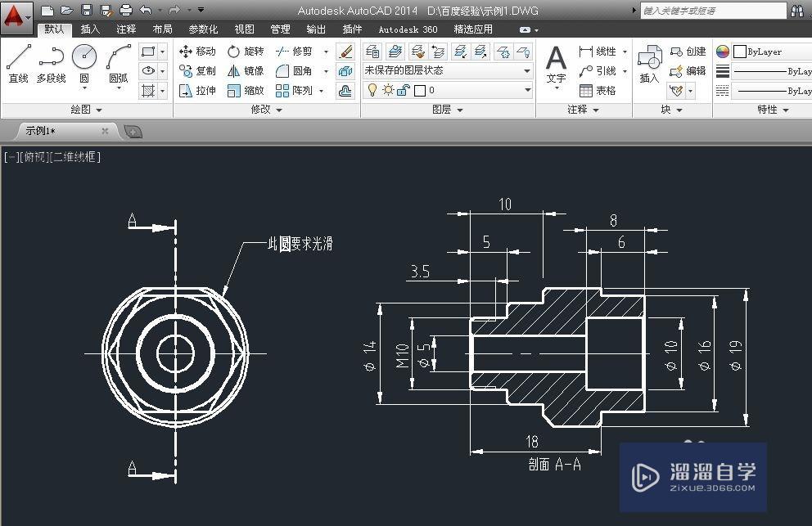Toggle layer 0 freeze sun icon
This screenshot has height=526, width=812.
[x=388, y=90]
